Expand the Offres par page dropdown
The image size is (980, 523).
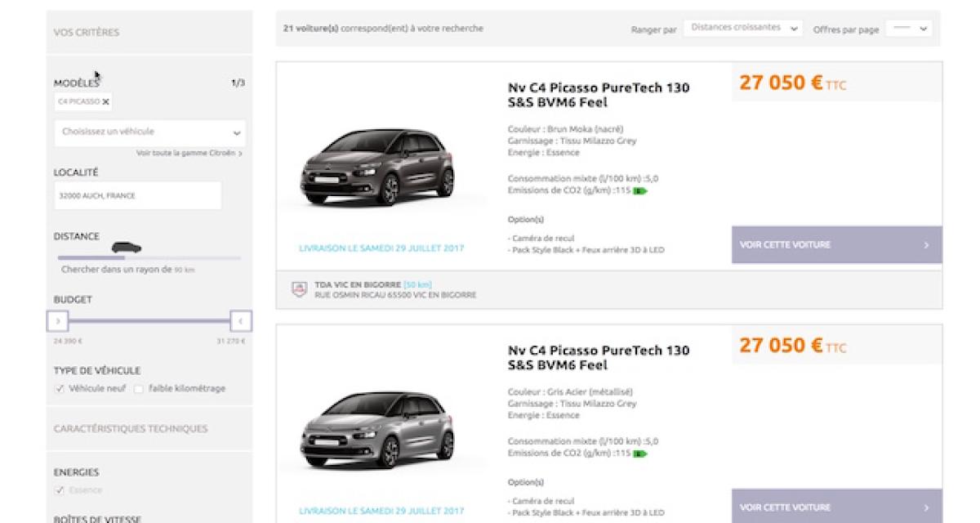[908, 28]
